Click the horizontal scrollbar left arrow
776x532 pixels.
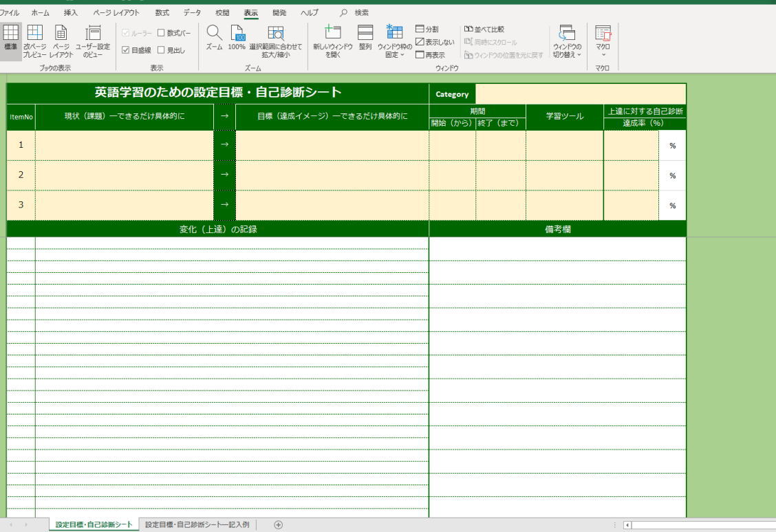tap(627, 525)
